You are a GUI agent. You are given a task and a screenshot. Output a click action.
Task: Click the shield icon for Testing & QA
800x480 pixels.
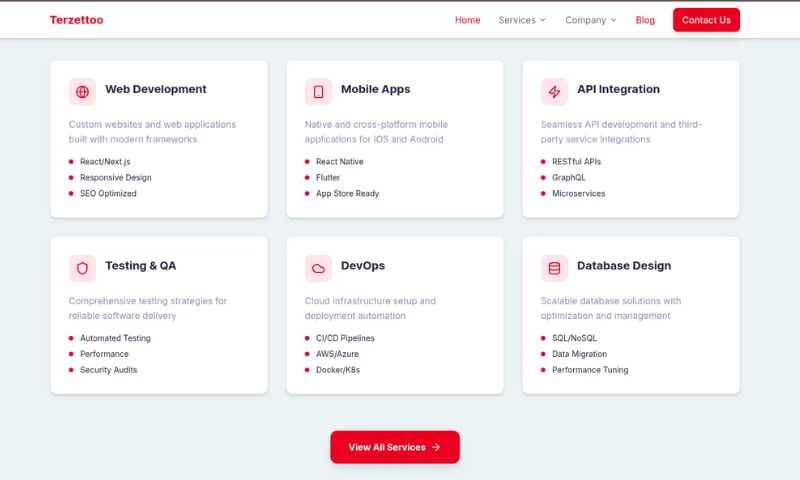coord(82,268)
